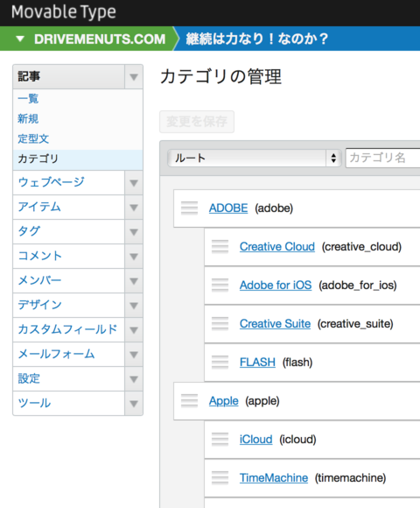Open the メンバー menu label

[x=39, y=280]
